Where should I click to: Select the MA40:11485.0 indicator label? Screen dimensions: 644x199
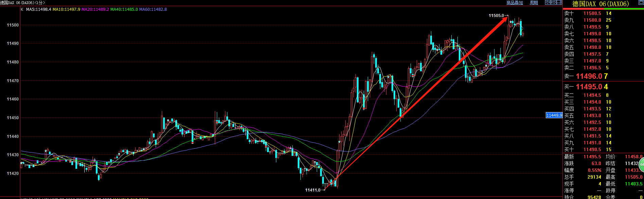pyautogui.click(x=124, y=10)
